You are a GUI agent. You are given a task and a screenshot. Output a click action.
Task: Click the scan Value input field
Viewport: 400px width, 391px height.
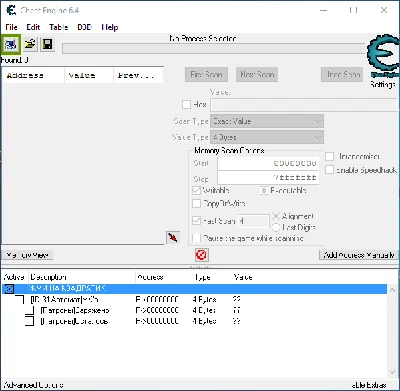(x=304, y=105)
